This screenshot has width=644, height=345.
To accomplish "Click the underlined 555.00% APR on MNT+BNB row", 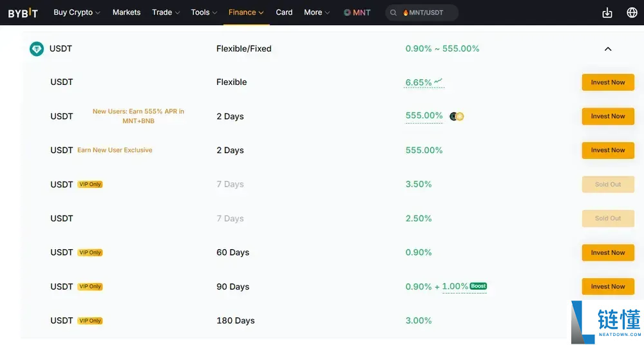I will point(424,116).
